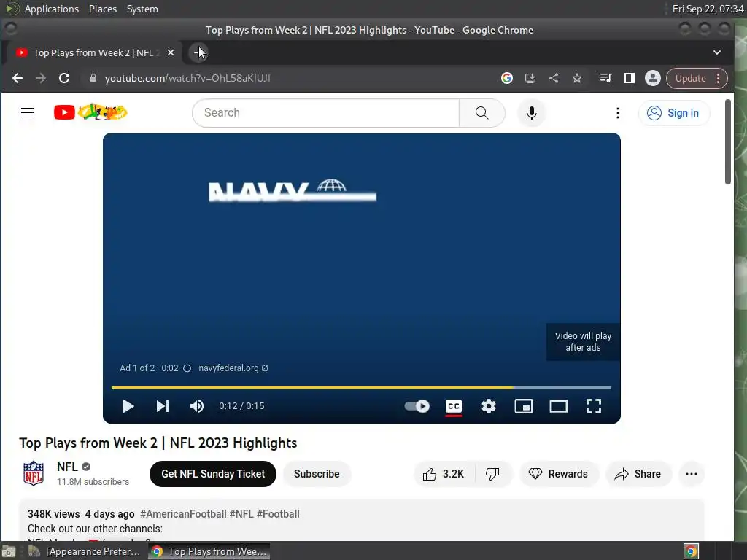Open a new tab
The width and height of the screenshot is (747, 560).
tap(198, 52)
